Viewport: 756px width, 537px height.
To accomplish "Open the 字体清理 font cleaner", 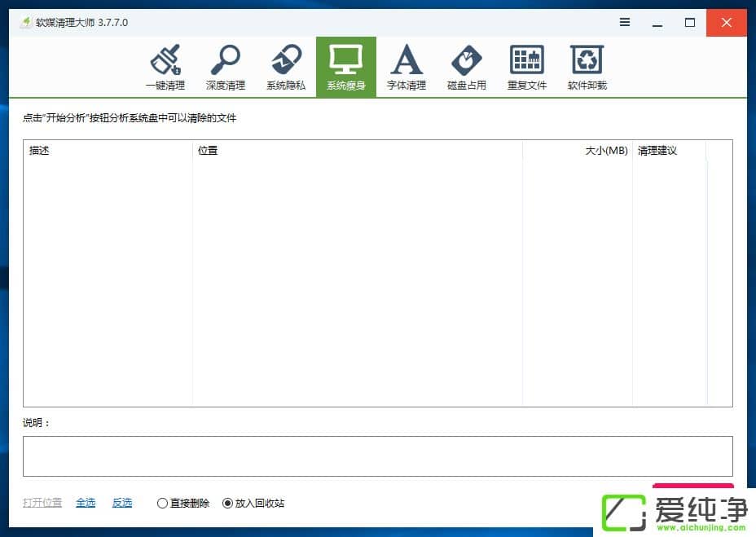I will pos(406,67).
